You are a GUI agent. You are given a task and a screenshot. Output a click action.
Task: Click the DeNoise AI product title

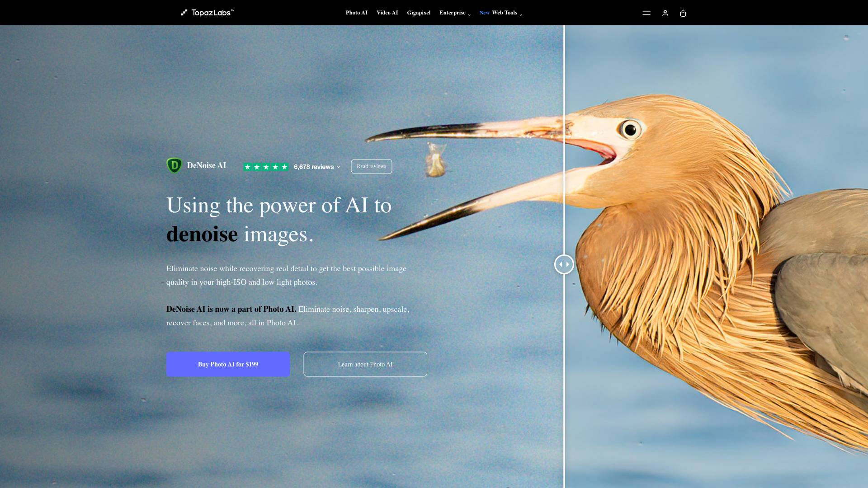(x=207, y=165)
